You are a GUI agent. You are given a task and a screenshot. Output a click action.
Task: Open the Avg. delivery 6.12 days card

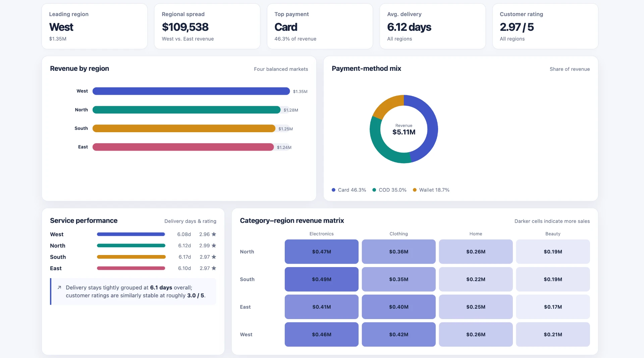click(433, 27)
